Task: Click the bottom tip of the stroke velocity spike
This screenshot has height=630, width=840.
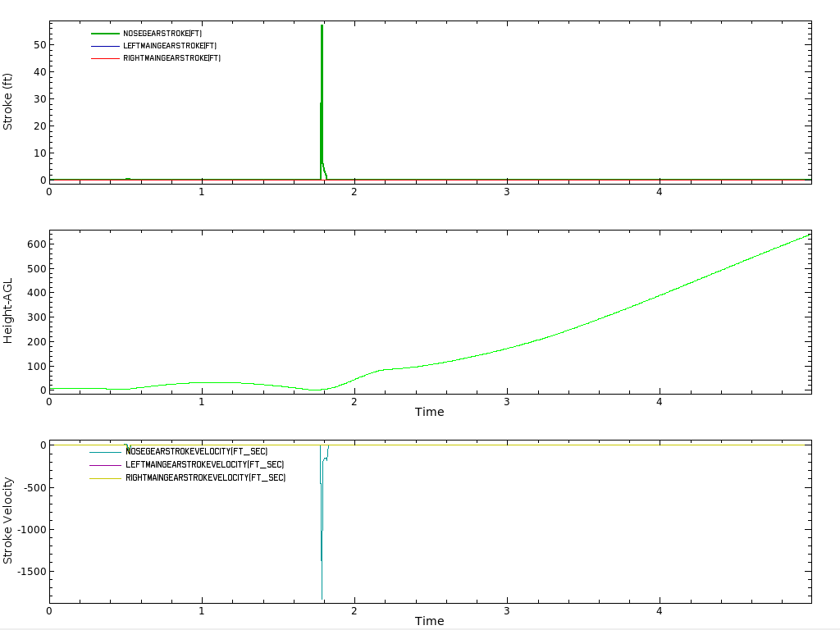Action: point(322,598)
